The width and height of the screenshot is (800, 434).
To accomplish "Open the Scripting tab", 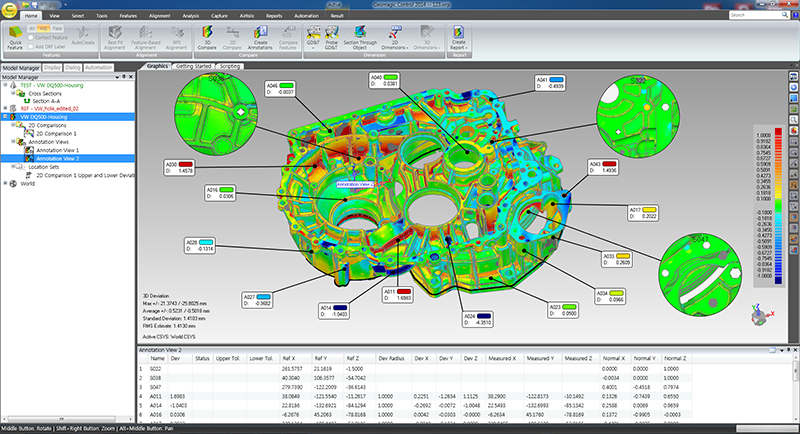I will pyautogui.click(x=230, y=66).
